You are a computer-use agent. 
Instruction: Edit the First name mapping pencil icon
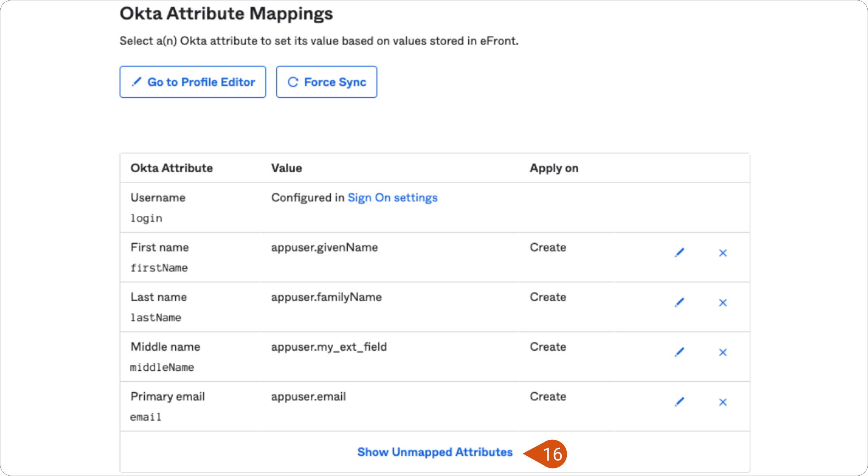click(x=679, y=253)
